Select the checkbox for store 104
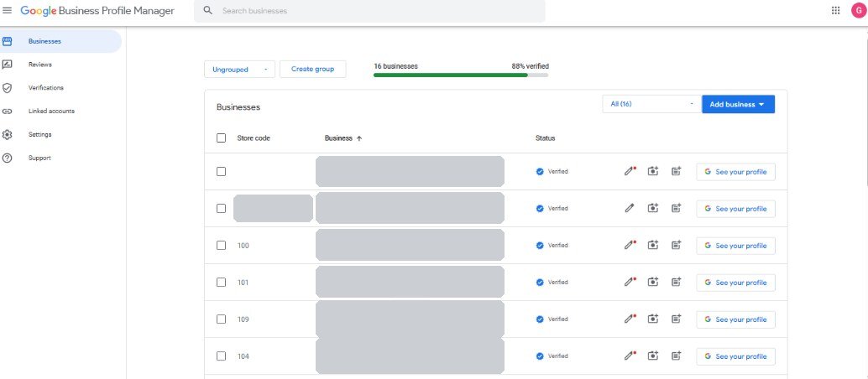868x379 pixels. tap(221, 356)
